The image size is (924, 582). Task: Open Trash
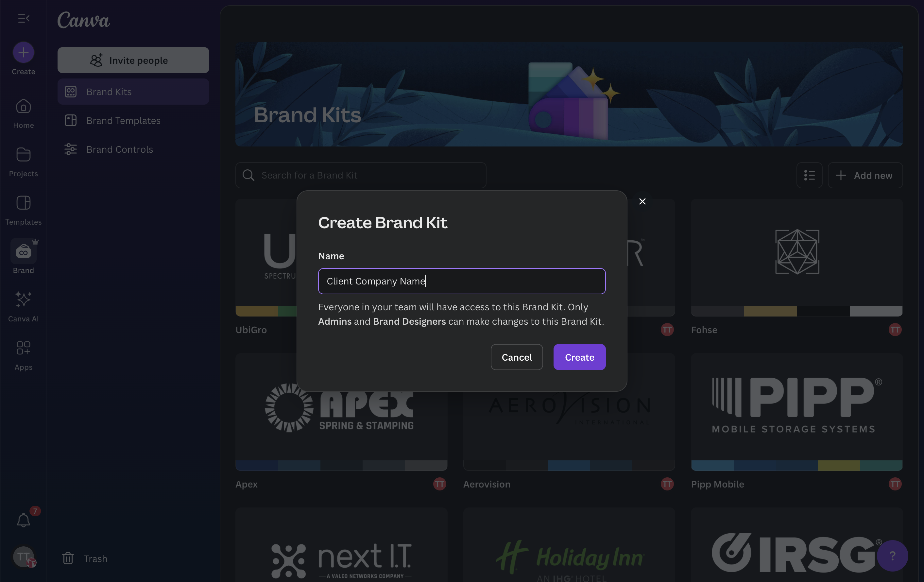(85, 558)
